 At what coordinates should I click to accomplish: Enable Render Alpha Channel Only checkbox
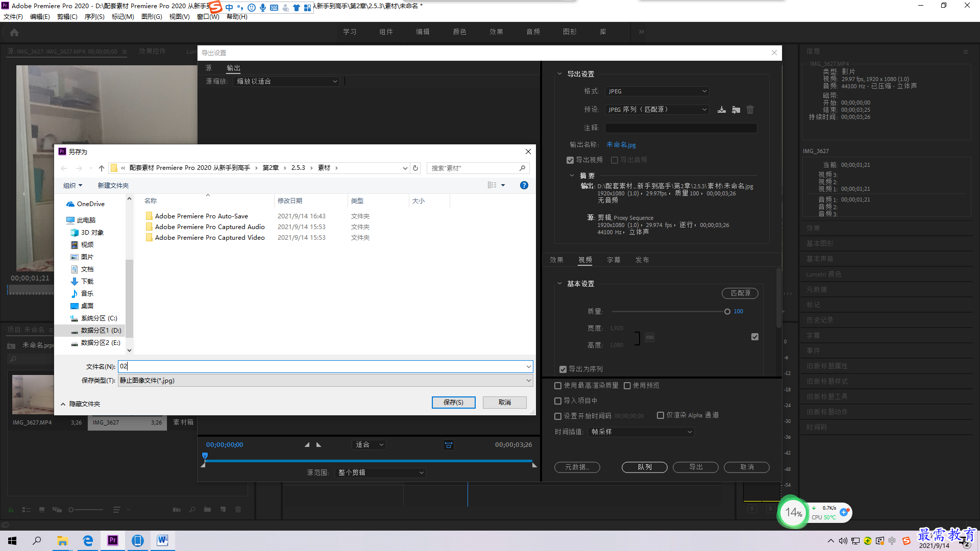660,415
